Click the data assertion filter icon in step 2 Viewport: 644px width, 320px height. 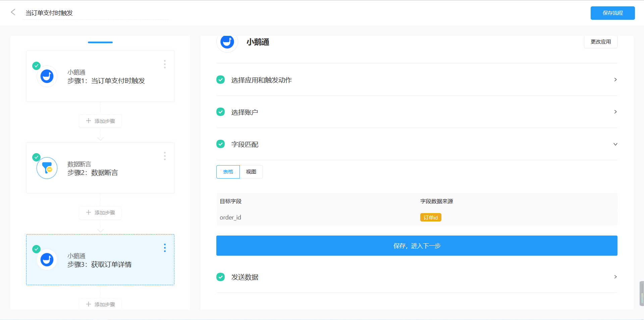(47, 168)
